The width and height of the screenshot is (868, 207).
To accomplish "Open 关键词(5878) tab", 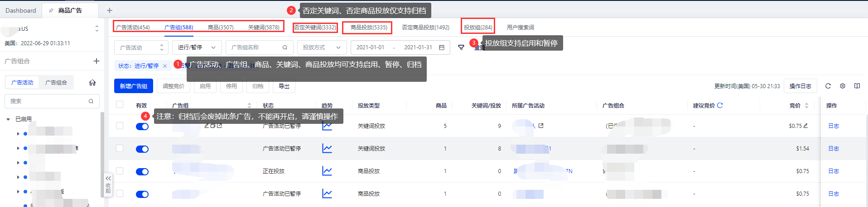I will [x=264, y=28].
